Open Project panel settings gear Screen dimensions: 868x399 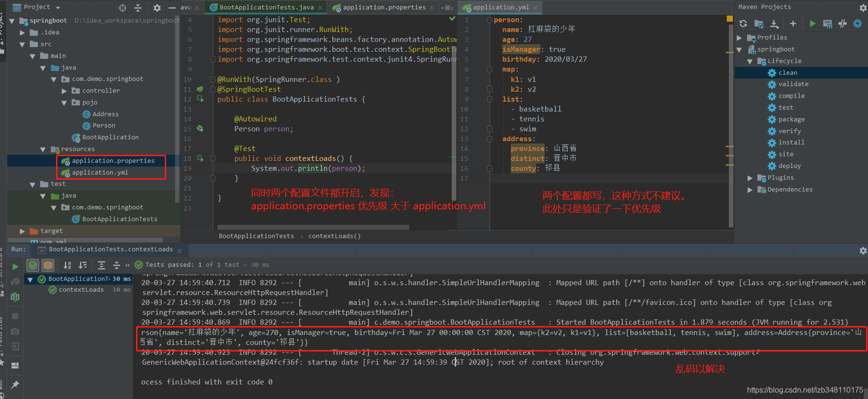[157, 8]
